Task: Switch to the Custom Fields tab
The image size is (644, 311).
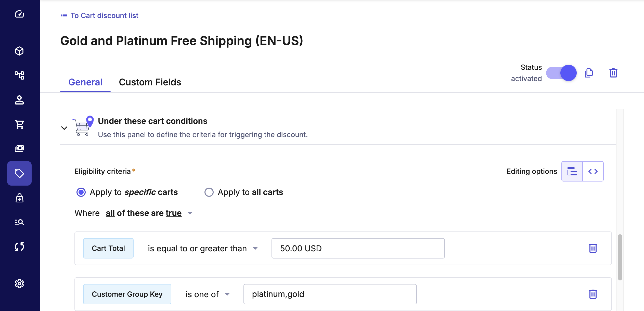Action: (150, 82)
